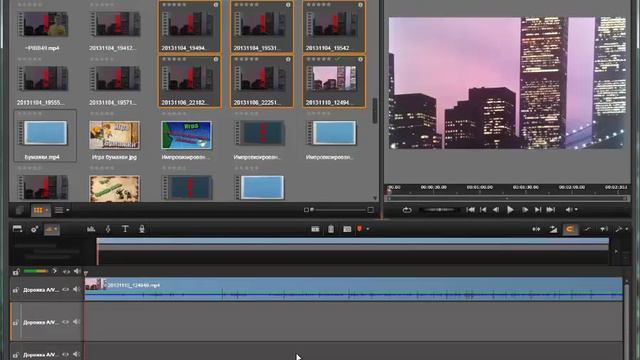Open thumbnail view options dropdown arrow
Viewport: 640px width, 360px height.
pyautogui.click(x=47, y=210)
